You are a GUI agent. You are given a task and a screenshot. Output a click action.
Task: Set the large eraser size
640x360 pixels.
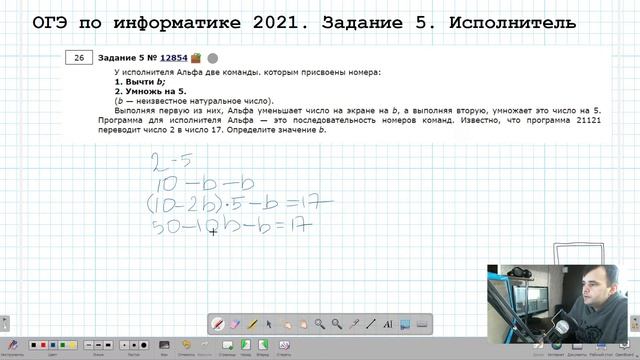(144, 345)
